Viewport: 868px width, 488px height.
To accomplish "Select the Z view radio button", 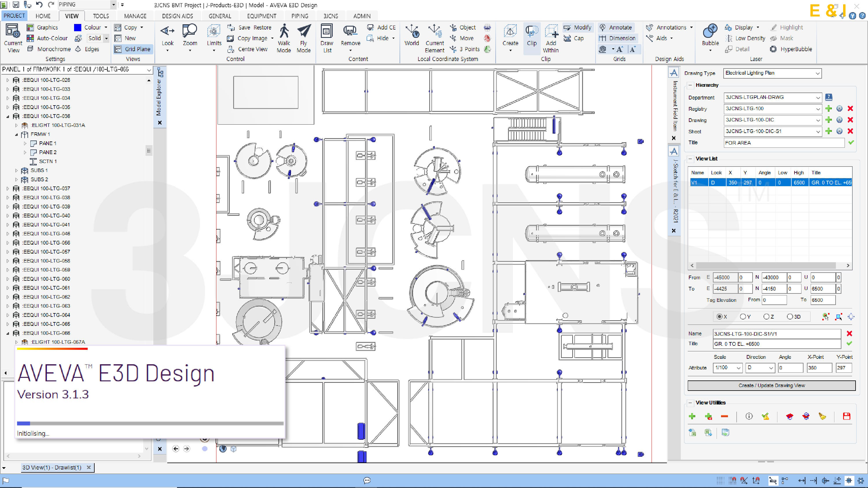I will (766, 317).
